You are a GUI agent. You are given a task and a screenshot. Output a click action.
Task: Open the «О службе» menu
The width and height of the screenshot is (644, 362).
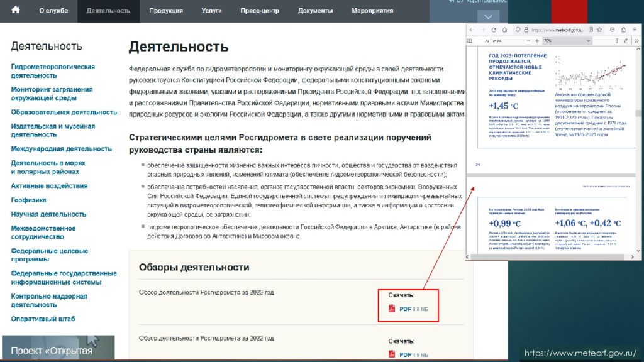tap(53, 11)
